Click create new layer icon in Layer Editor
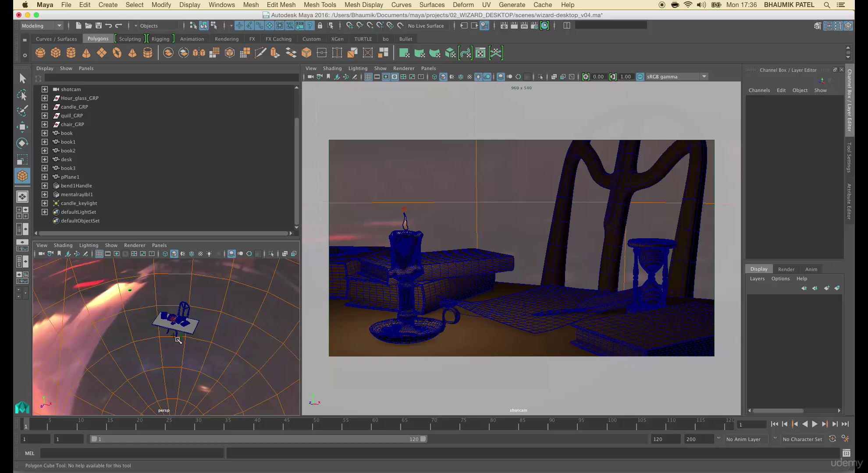The width and height of the screenshot is (868, 473). coord(826,288)
